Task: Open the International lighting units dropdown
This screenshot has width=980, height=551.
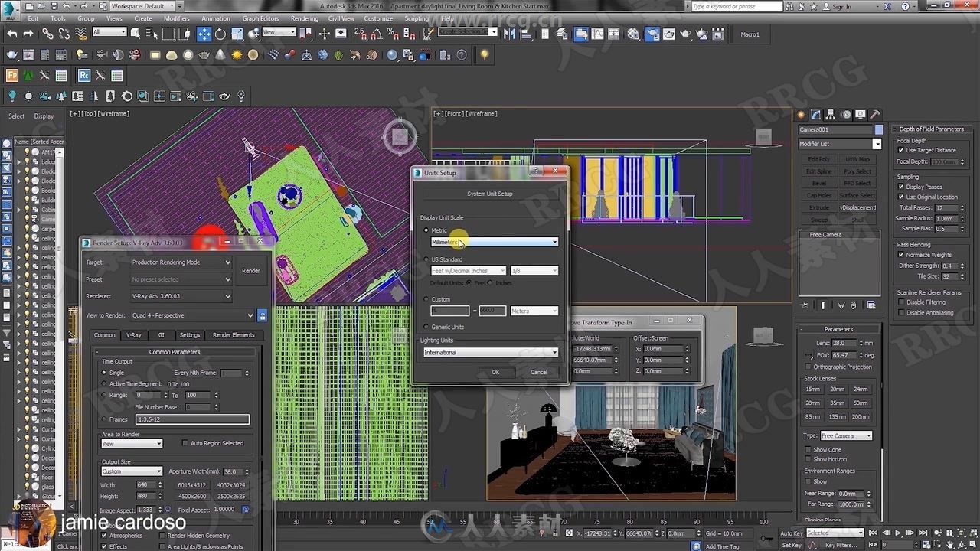Action: 491,352
